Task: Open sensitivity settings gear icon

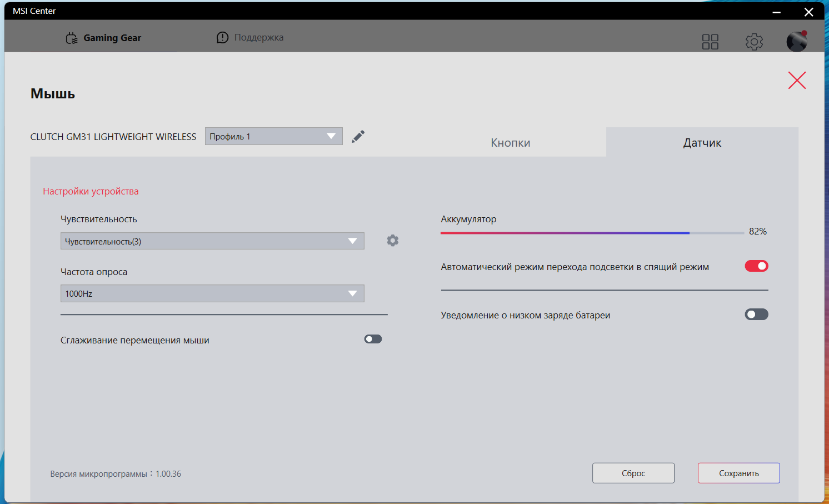Action: pyautogui.click(x=393, y=241)
